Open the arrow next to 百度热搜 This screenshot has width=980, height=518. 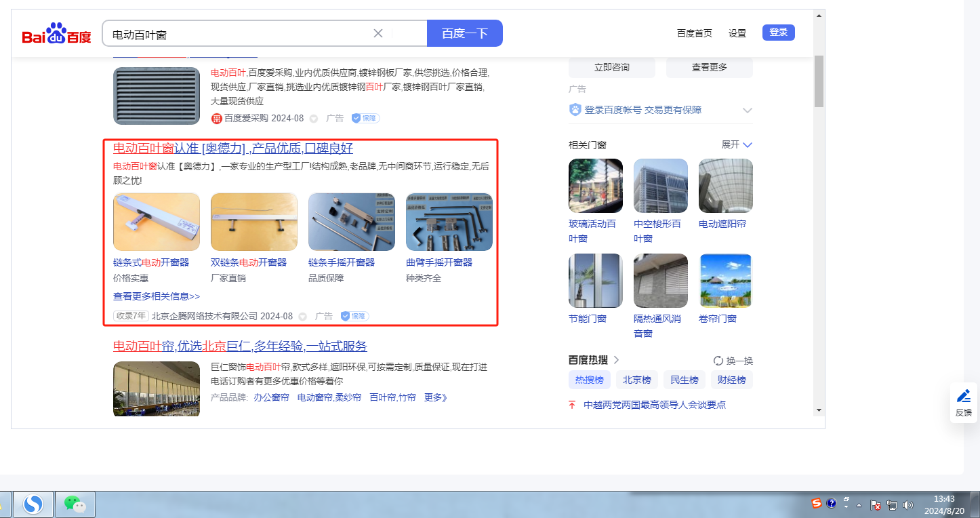click(x=616, y=360)
